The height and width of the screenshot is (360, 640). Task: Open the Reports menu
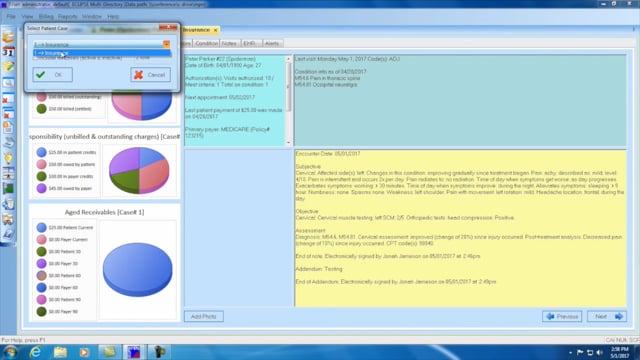pyautogui.click(x=67, y=17)
